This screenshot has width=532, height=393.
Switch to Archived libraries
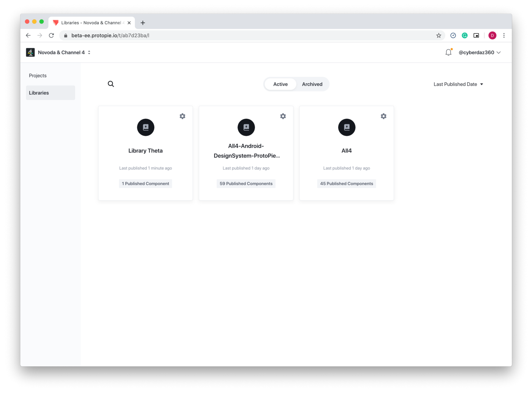[312, 84]
